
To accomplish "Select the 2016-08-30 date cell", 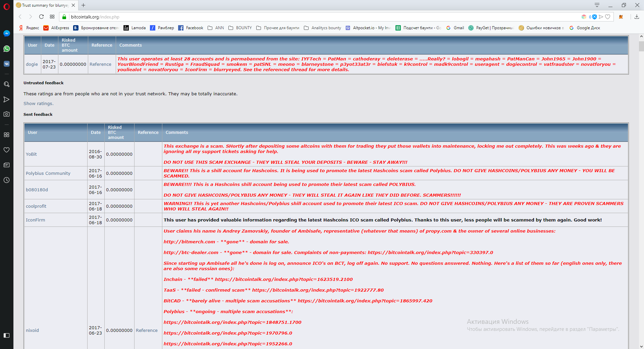I will point(96,154).
